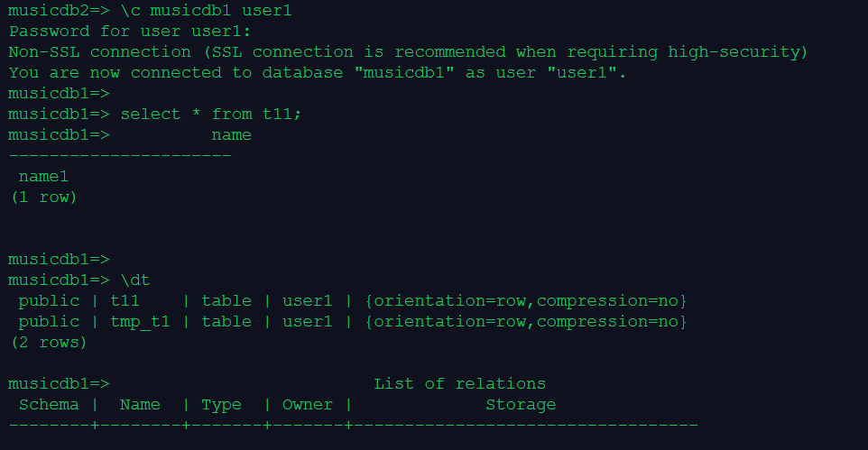Select the 'name1' result row value
The height and width of the screenshot is (450, 868).
click(x=43, y=177)
